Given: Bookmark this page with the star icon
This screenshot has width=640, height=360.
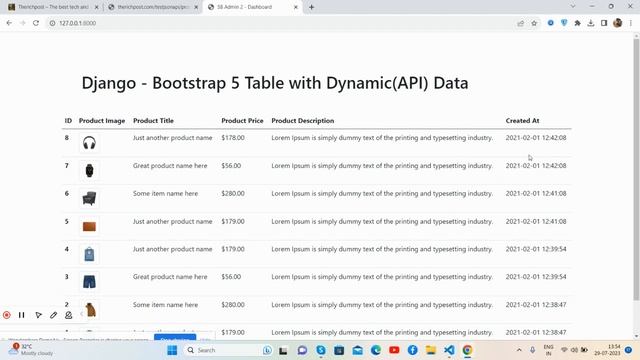Looking at the screenshot, I should point(534,23).
